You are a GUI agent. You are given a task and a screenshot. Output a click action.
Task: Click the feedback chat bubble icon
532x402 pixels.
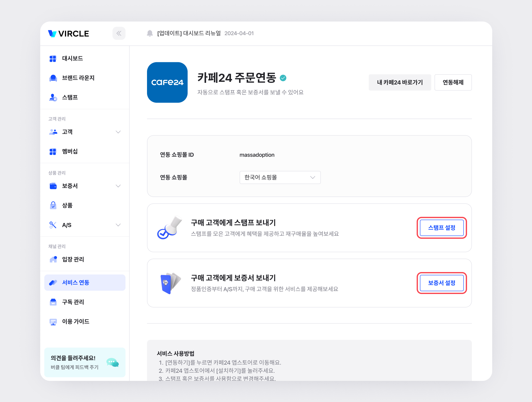112,362
